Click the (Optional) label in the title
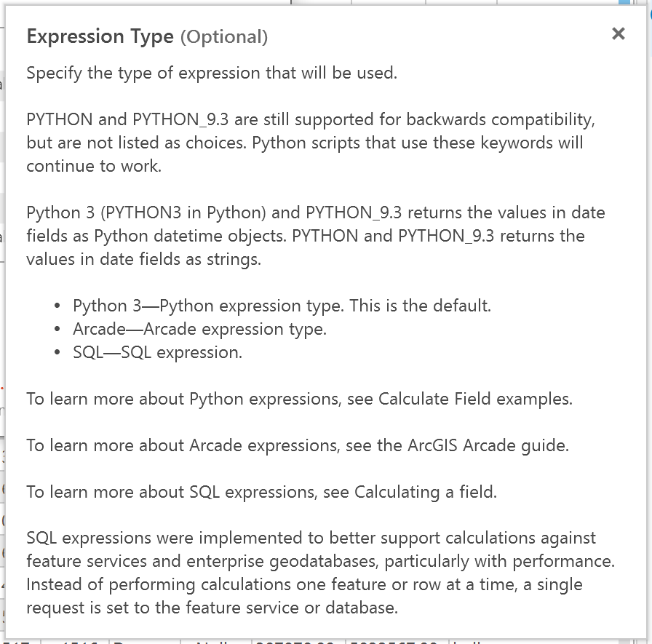Screen dimensions: 652x644 pyautogui.click(x=224, y=36)
